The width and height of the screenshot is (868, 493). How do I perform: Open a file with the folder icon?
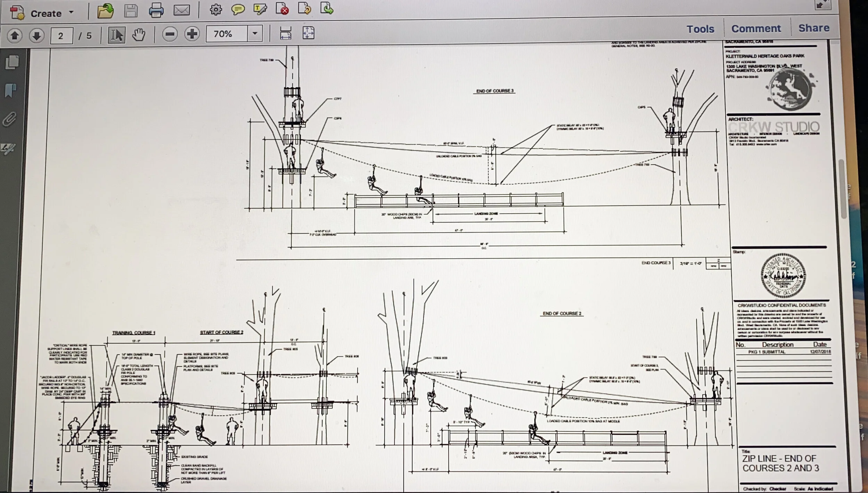[x=105, y=11]
